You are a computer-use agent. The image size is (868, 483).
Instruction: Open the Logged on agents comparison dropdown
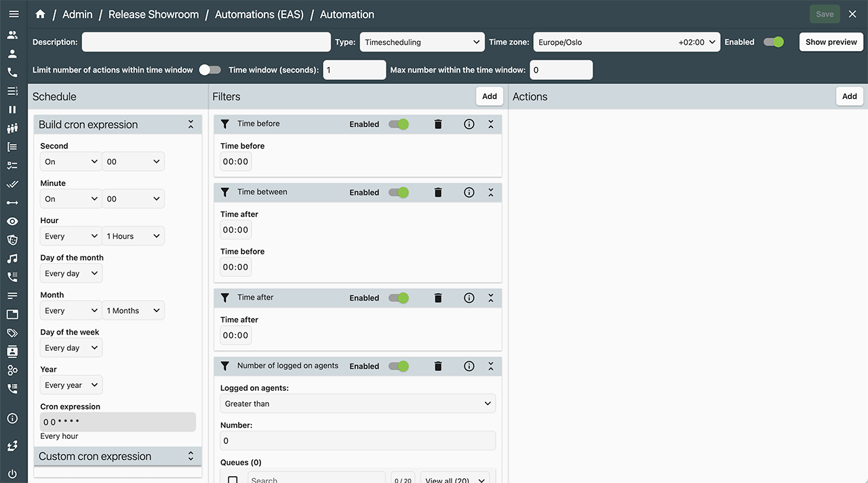[x=357, y=404]
